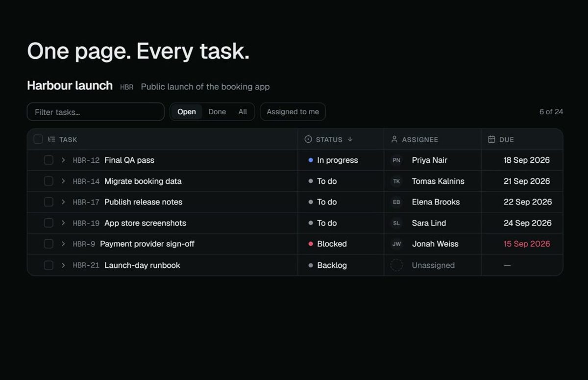Click the sort arrow beside STATUS header
Screen dimensions: 588x380
(x=350, y=139)
